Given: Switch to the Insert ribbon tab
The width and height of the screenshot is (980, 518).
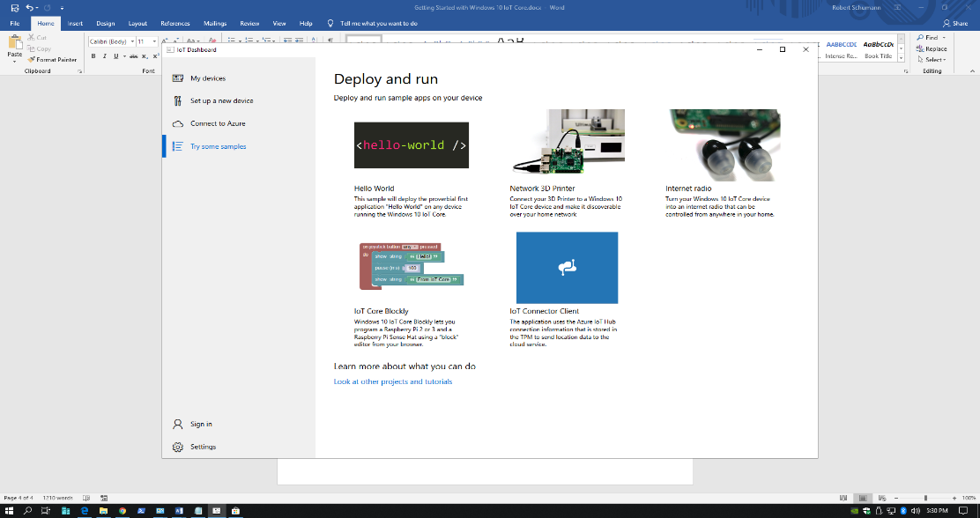Looking at the screenshot, I should 76,24.
